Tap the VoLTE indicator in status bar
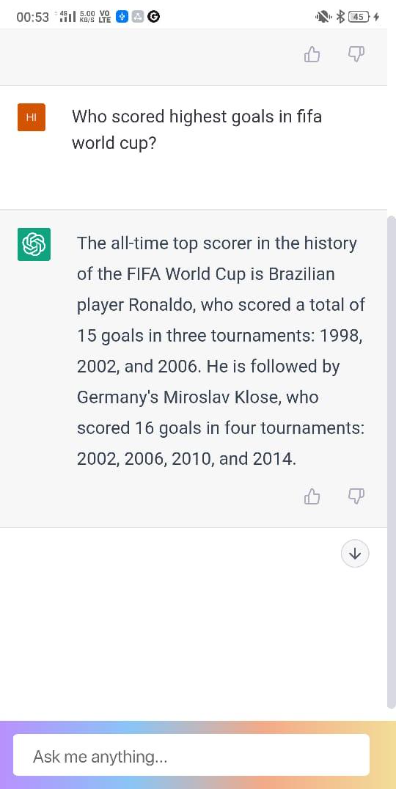Viewport: 396px width, 789px height. click(105, 17)
